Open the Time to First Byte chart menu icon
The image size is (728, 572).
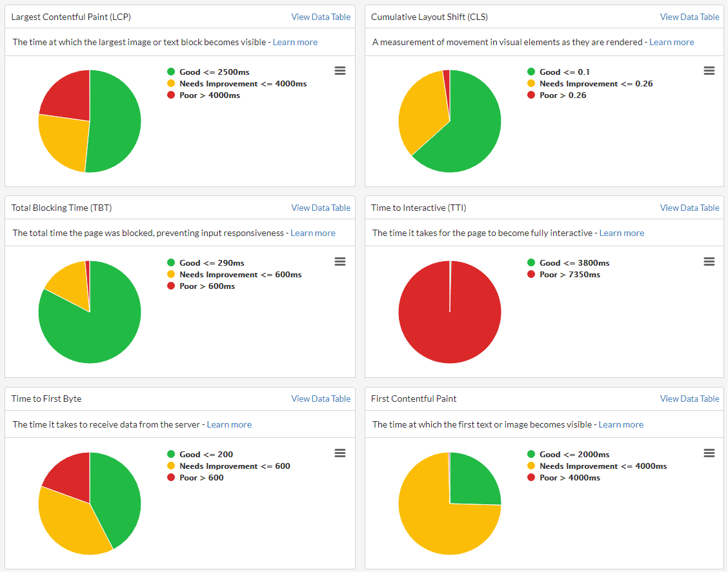[340, 453]
